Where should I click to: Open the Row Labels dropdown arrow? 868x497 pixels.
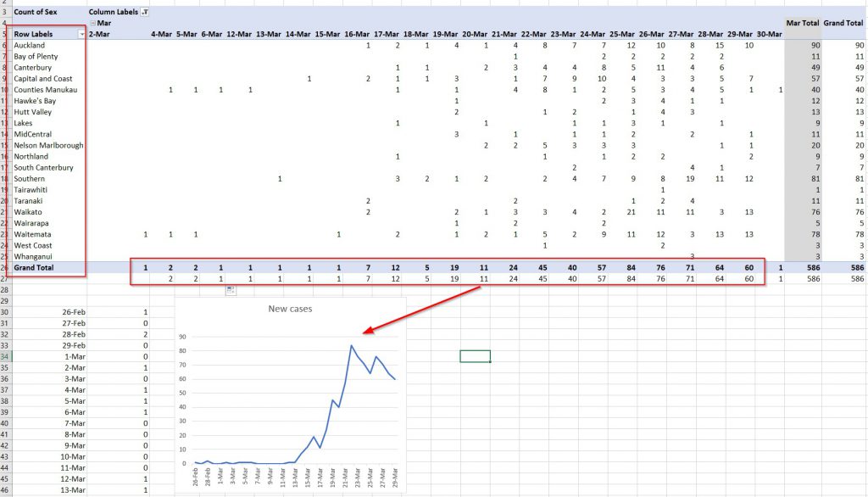coord(81,34)
